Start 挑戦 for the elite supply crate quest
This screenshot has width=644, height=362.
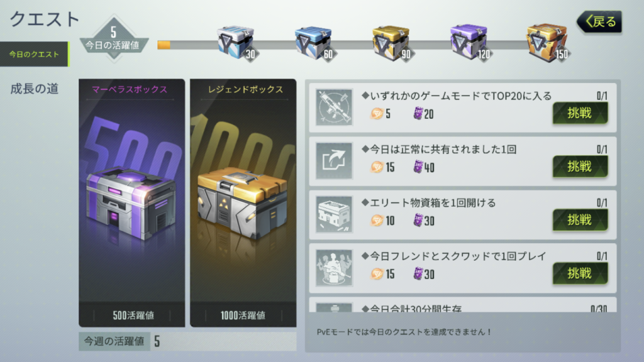(x=580, y=220)
